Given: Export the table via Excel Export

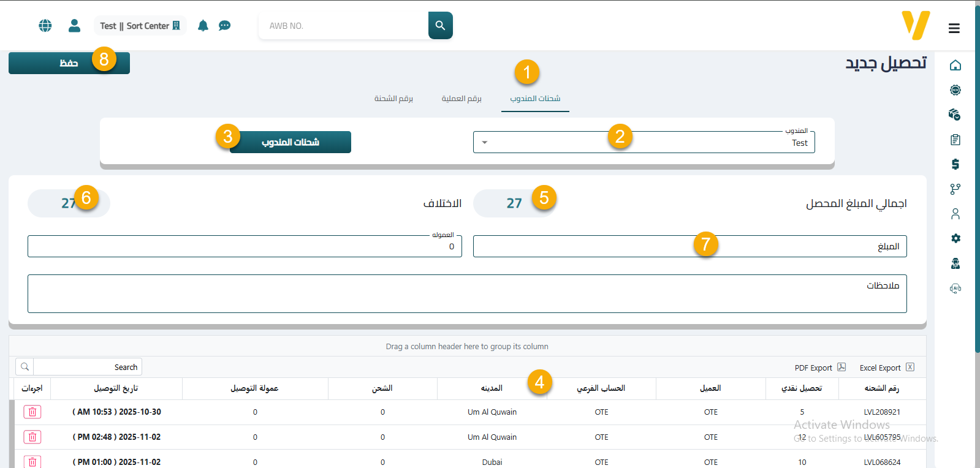Looking at the screenshot, I should click(886, 368).
